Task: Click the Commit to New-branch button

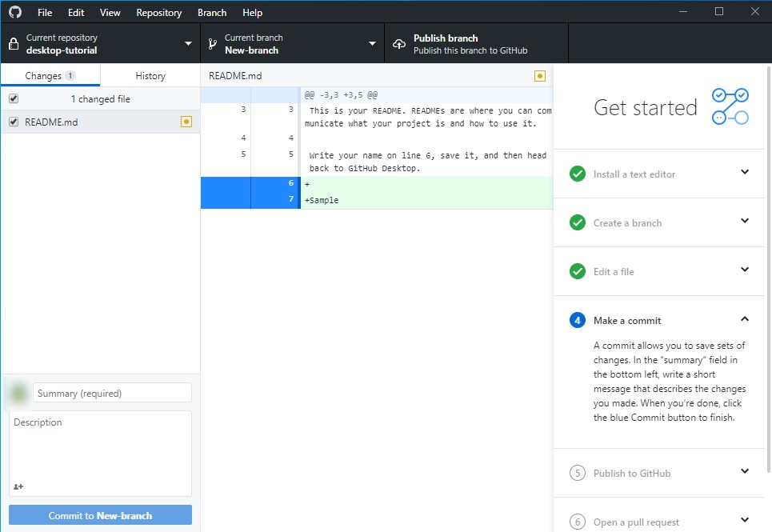Action: (x=99, y=515)
